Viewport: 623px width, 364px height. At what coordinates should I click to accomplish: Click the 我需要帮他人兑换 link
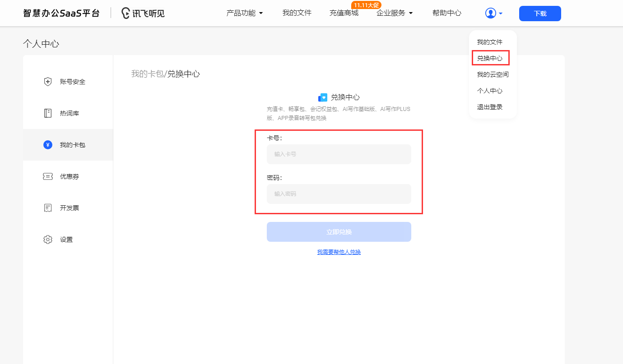point(339,252)
